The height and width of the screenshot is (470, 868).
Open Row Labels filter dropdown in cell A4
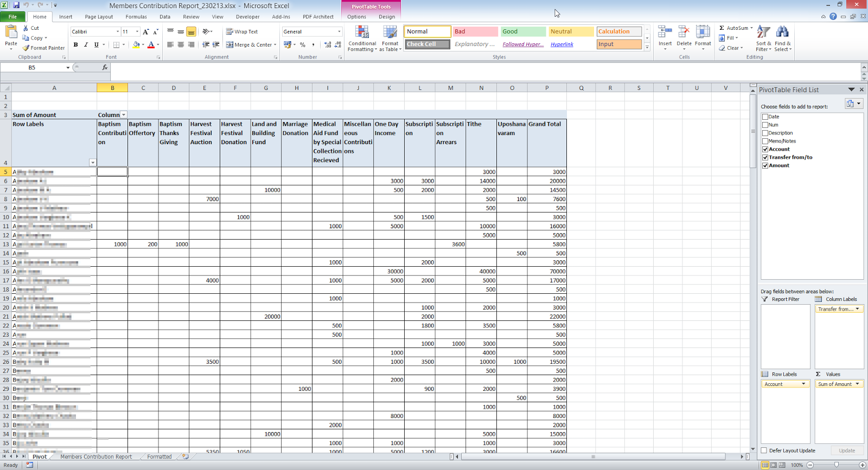click(x=93, y=163)
